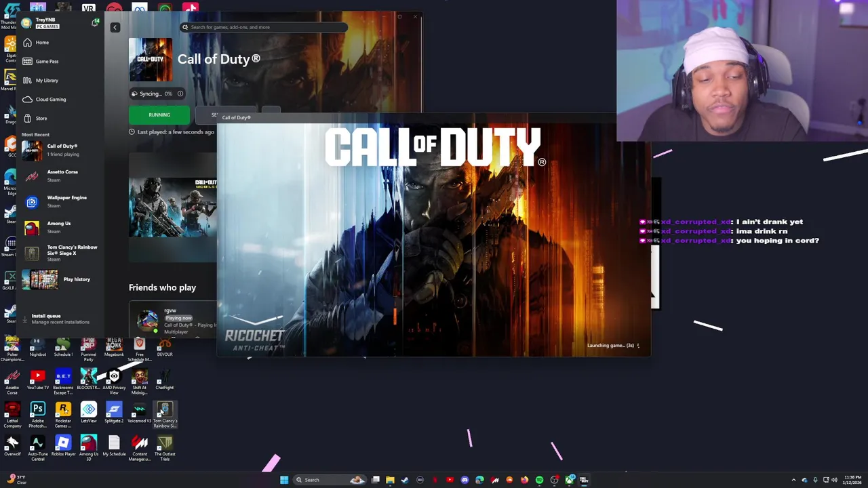Click the Call of Duty cover art thumbnail
The height and width of the screenshot is (488, 868).
coord(151,60)
